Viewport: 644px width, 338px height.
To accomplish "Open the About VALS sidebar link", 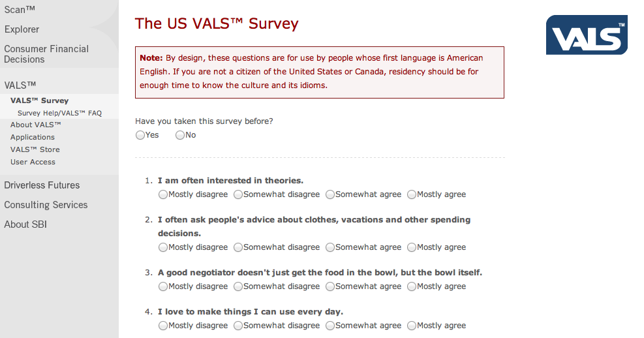I will [x=36, y=125].
